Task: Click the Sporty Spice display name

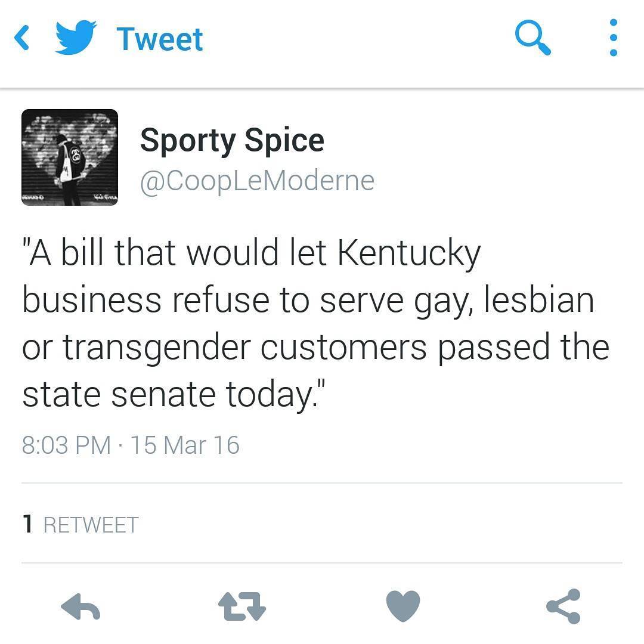Action: (x=232, y=141)
